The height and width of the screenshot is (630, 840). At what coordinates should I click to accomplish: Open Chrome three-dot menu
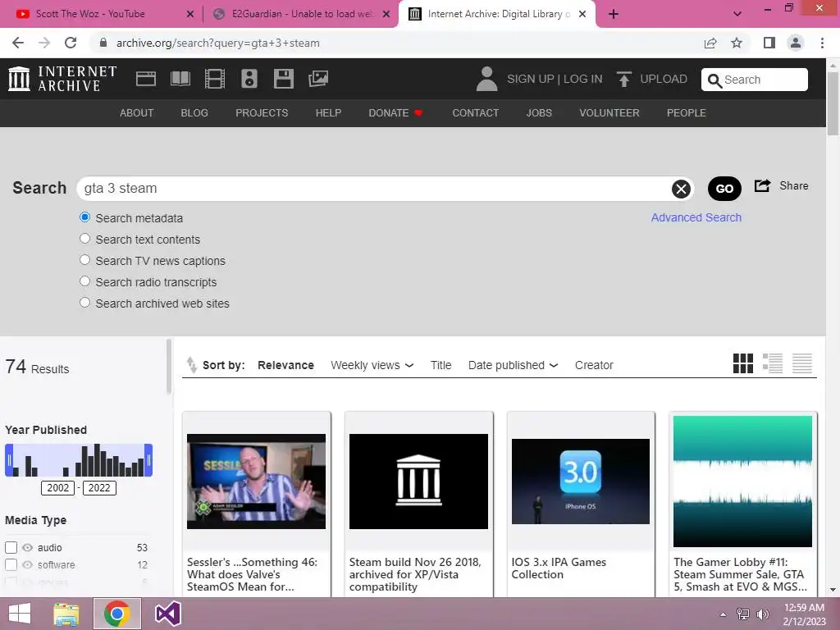point(822,43)
